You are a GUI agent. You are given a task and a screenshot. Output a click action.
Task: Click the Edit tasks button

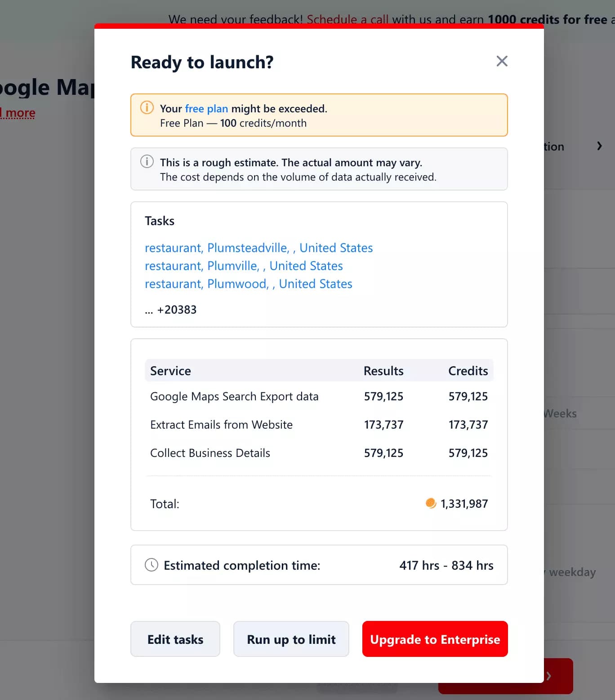tap(175, 639)
